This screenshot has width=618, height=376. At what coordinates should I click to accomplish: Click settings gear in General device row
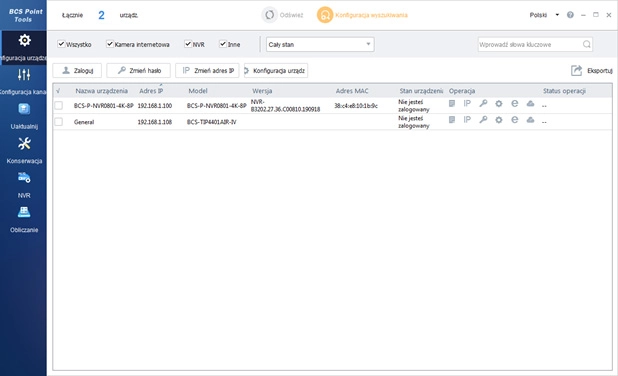coord(499,120)
